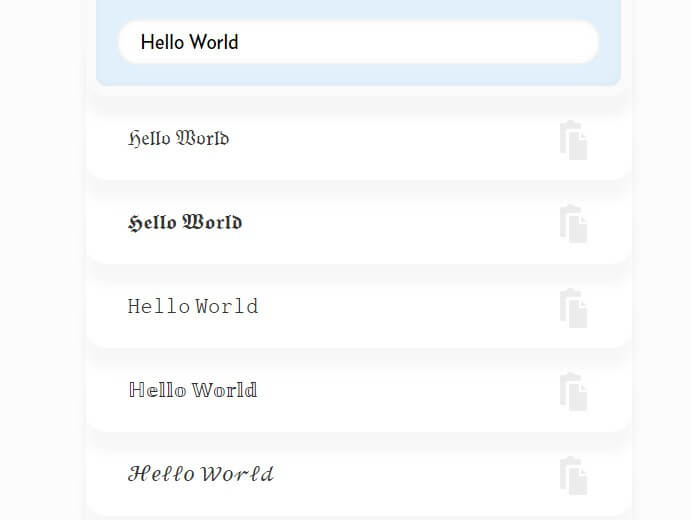The image size is (691, 520).
Task: Click the word World in the input box
Action: pos(215,42)
